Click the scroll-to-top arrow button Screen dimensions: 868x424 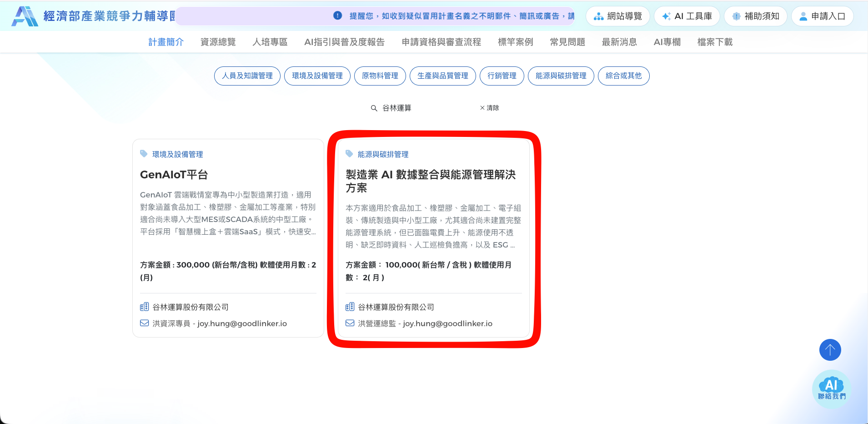point(830,350)
